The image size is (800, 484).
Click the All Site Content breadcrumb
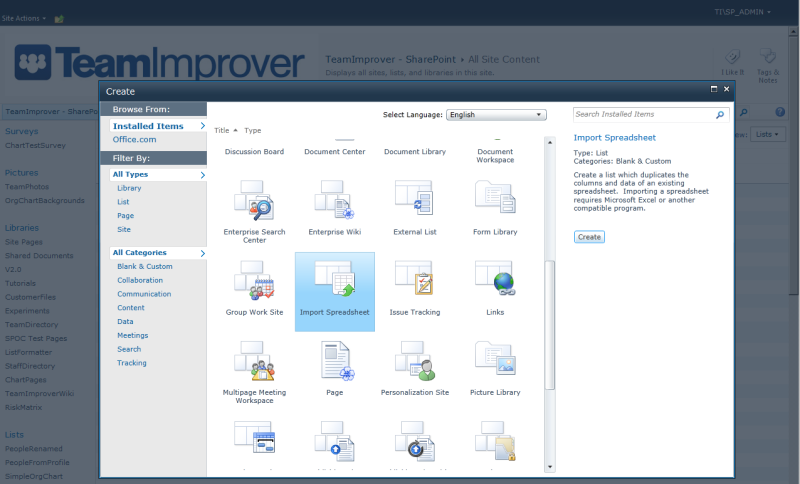pos(504,60)
